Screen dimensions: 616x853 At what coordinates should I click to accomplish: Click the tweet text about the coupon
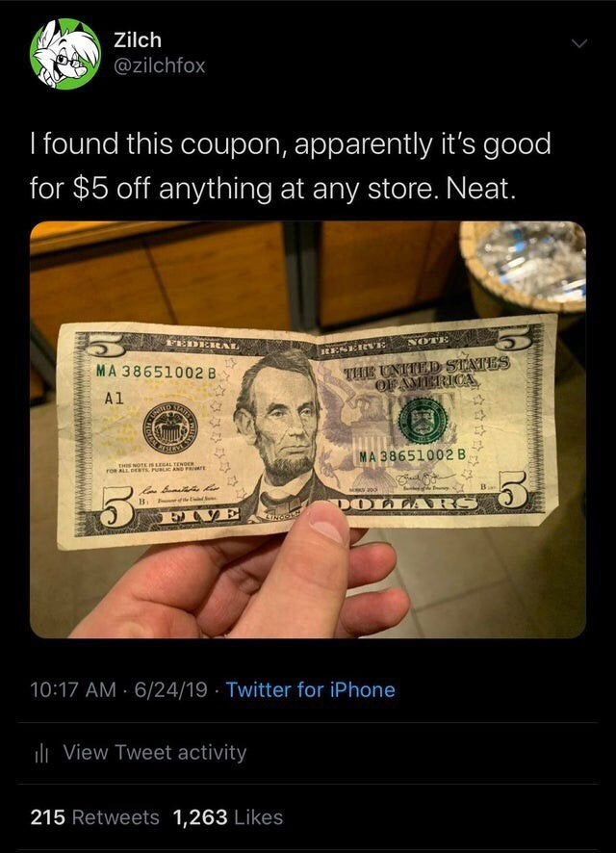coord(291,166)
